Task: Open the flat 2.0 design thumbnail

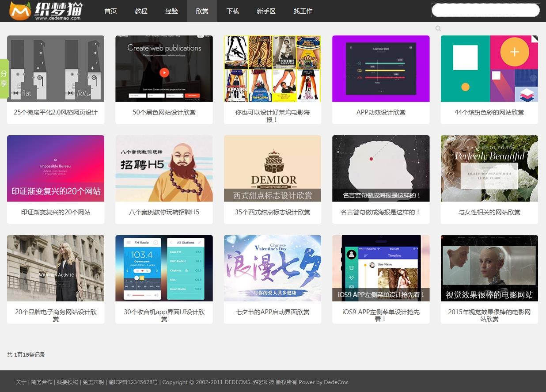Action: (56, 69)
